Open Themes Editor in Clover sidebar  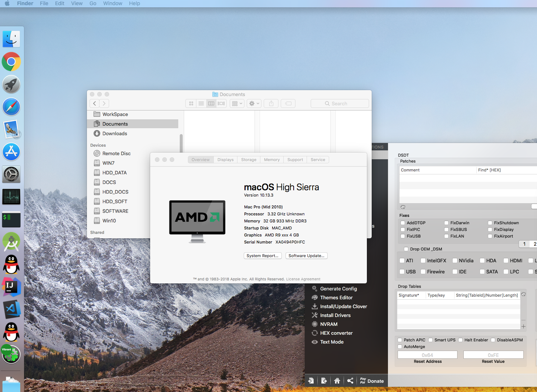[332, 297]
